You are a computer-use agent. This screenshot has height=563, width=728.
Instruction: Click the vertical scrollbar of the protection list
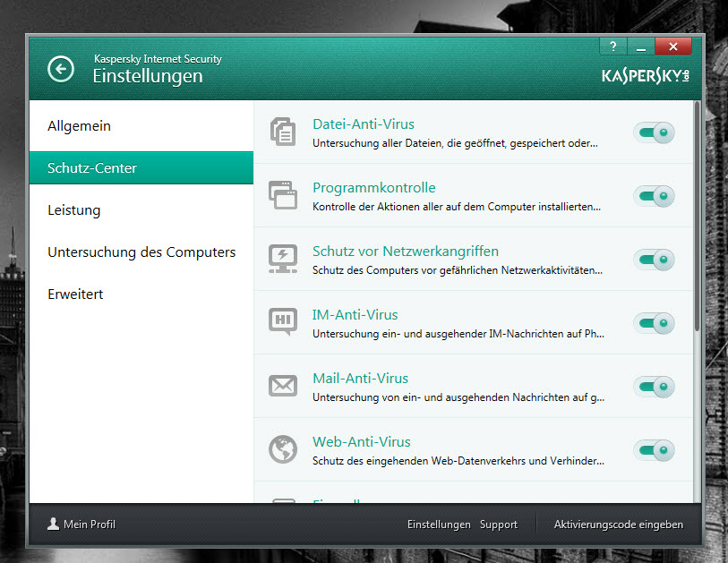[697, 217]
